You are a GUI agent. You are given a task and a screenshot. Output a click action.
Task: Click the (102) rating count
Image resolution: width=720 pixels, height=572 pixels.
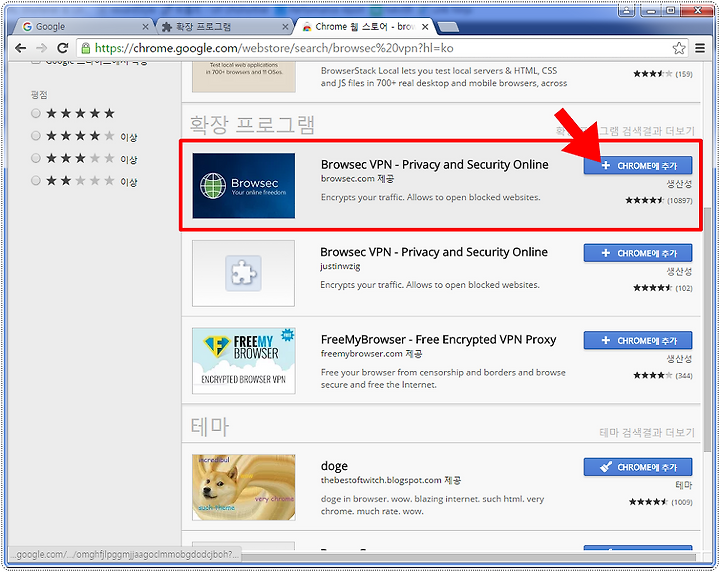click(x=684, y=288)
